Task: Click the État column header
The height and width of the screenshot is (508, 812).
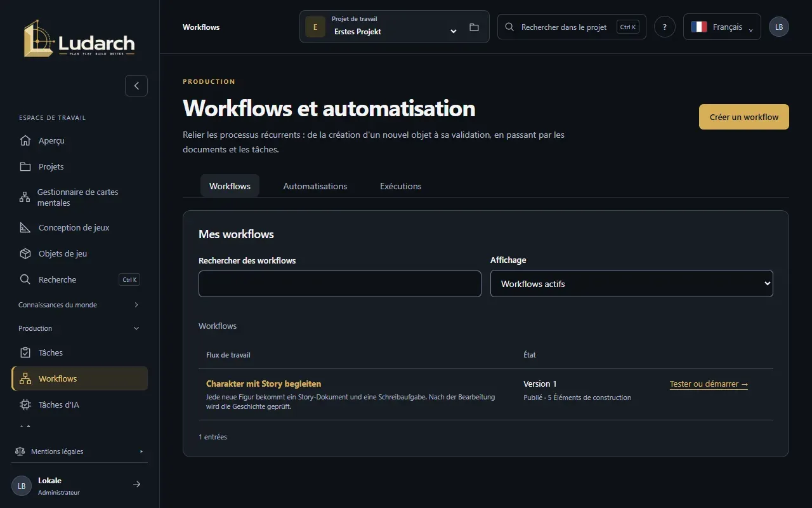Action: (x=530, y=355)
